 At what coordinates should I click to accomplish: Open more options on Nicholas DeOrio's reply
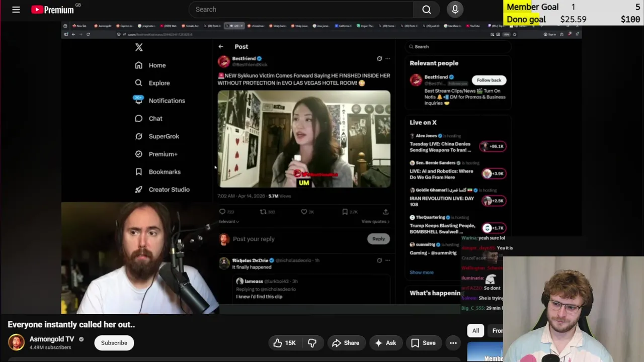click(x=387, y=260)
